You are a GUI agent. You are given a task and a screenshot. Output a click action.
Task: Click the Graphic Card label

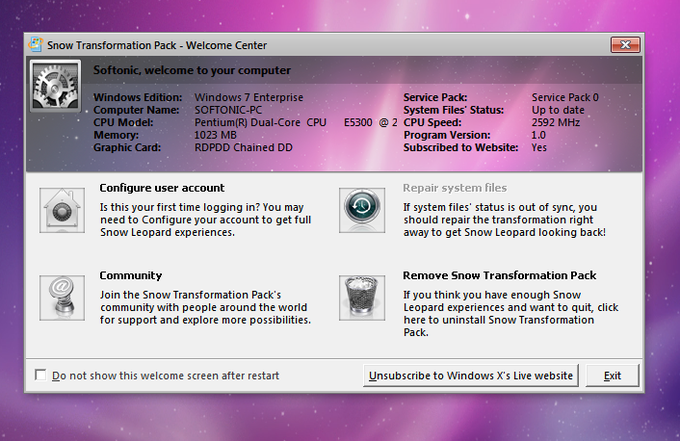(x=127, y=147)
